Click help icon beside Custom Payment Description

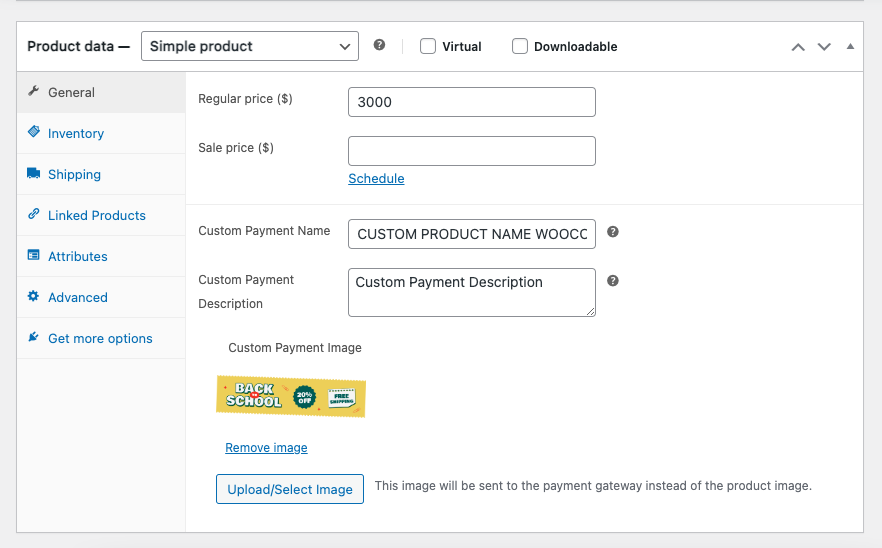pyautogui.click(x=613, y=281)
